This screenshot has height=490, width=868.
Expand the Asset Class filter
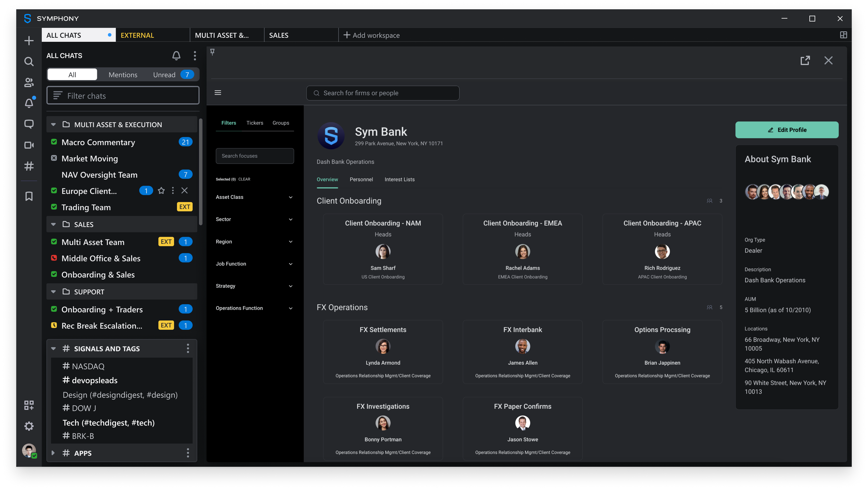tap(254, 197)
